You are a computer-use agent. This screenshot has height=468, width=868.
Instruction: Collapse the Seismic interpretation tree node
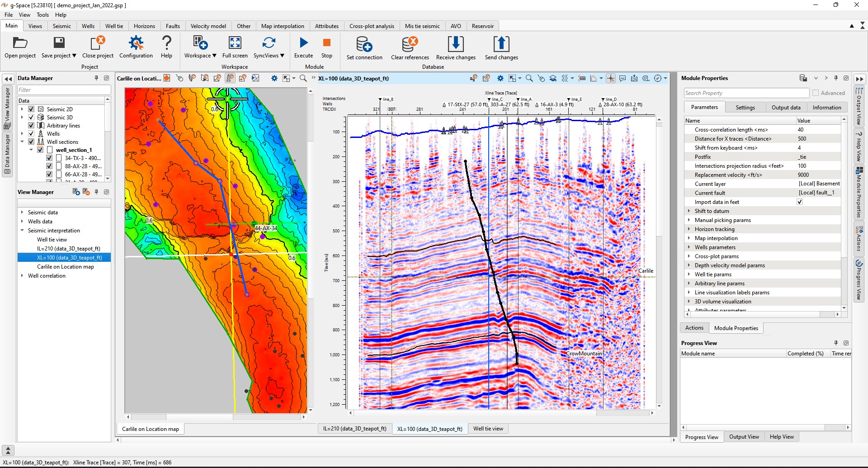(x=22, y=230)
